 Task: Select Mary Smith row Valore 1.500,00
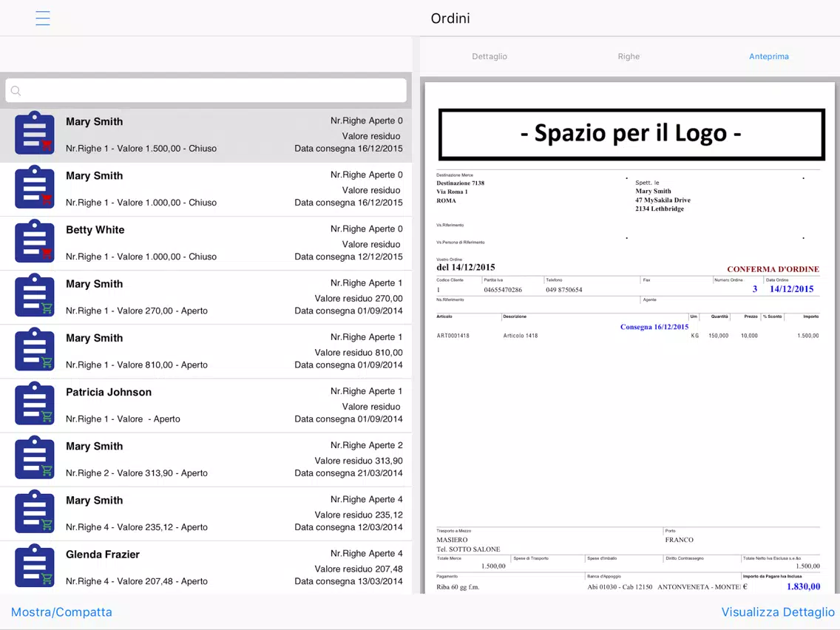tap(206, 135)
